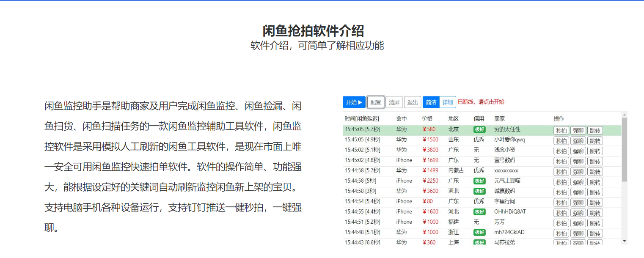Click 秒拍 for seller 壹号数码

[x=561, y=162]
